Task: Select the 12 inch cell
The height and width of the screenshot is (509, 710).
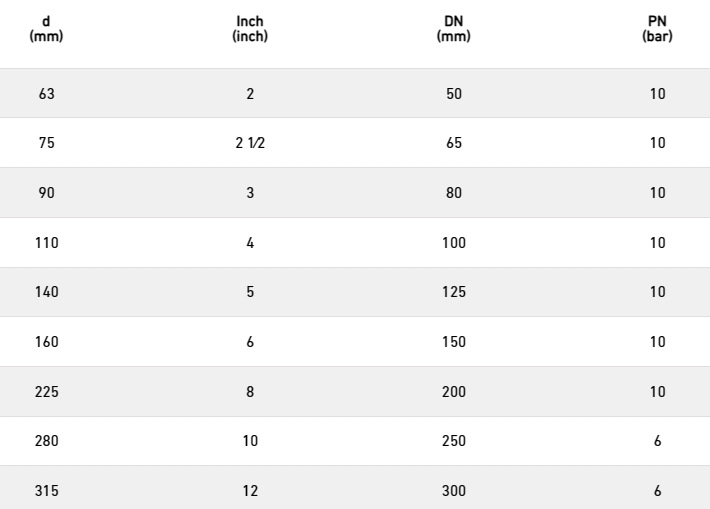Action: [250, 491]
